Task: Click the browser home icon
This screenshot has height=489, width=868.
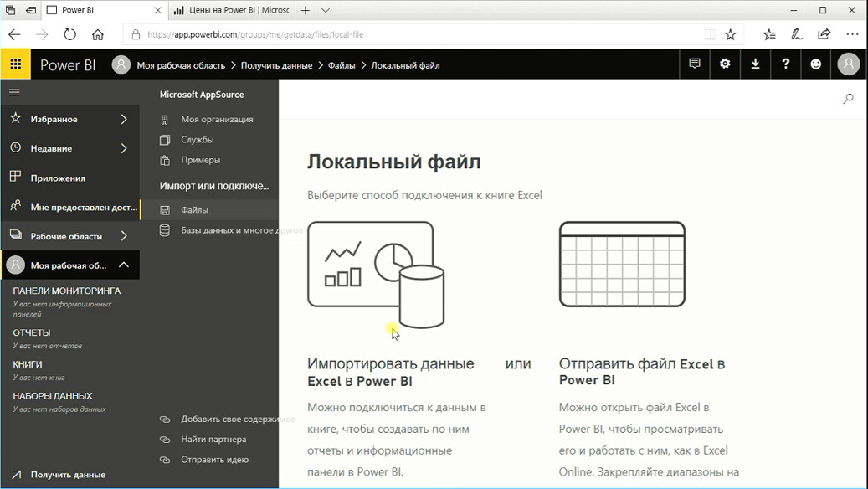Action: [x=98, y=34]
